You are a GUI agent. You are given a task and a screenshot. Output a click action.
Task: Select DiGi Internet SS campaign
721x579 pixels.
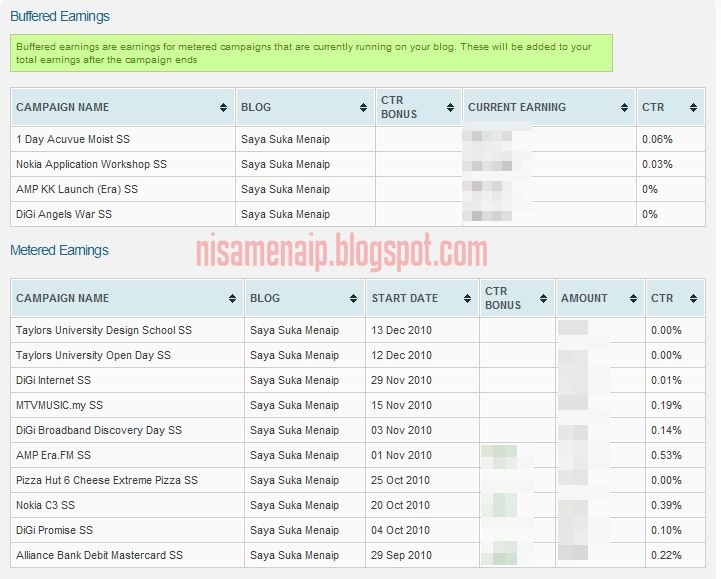(x=53, y=380)
